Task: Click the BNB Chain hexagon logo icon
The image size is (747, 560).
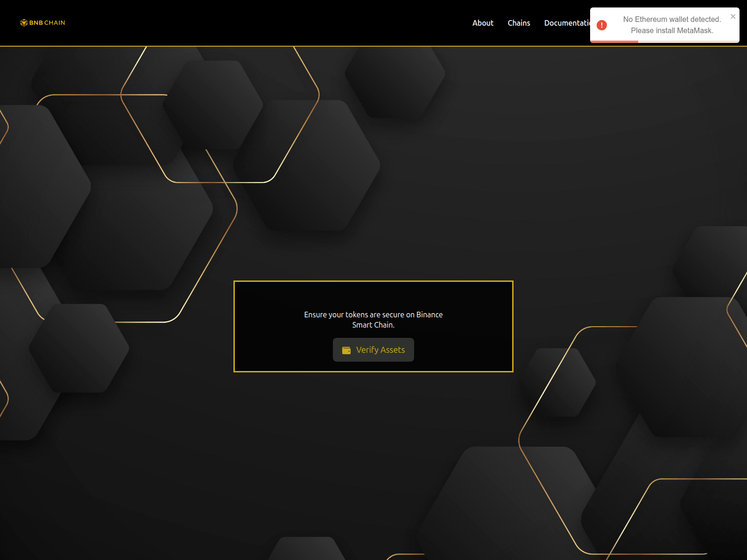Action: [23, 22]
